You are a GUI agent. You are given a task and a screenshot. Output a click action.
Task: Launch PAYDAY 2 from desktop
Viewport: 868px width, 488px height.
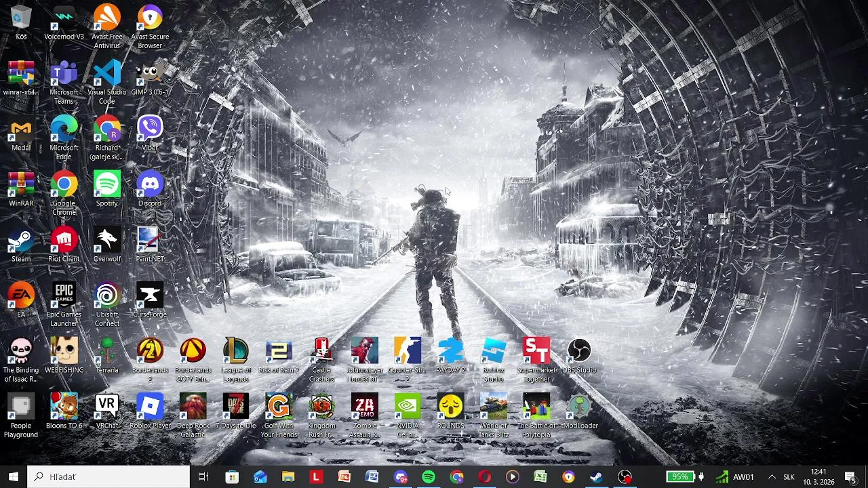click(450, 356)
